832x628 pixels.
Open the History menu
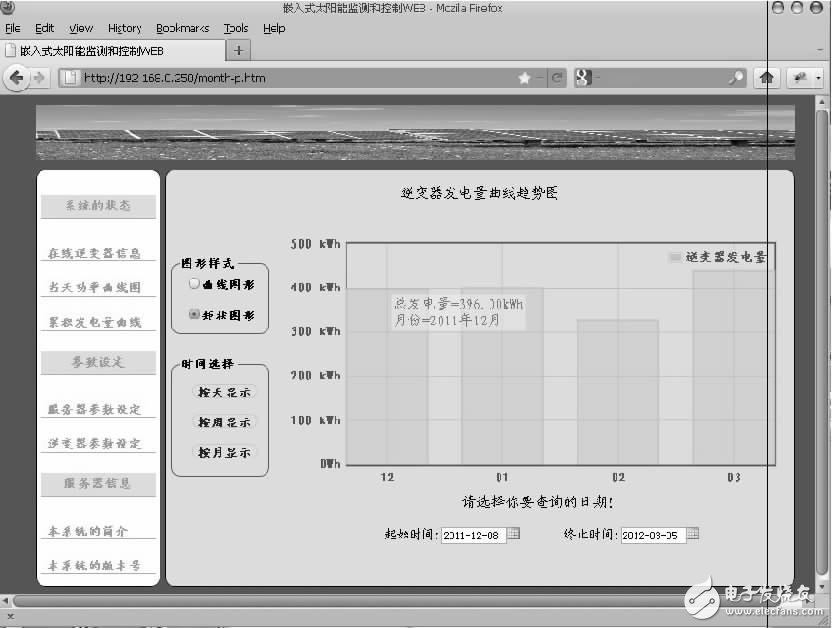[124, 28]
